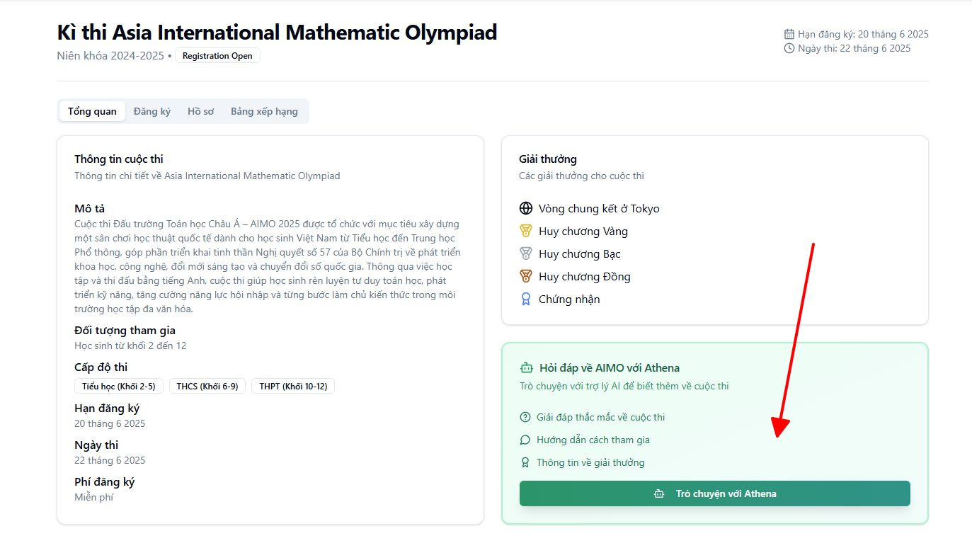Go to the Bảng xếp hạng tab

(264, 111)
